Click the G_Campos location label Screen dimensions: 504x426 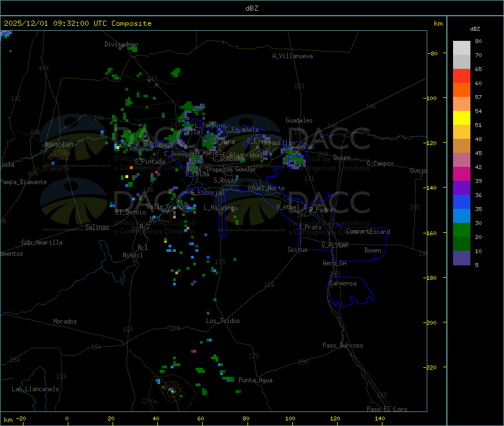tap(381, 163)
